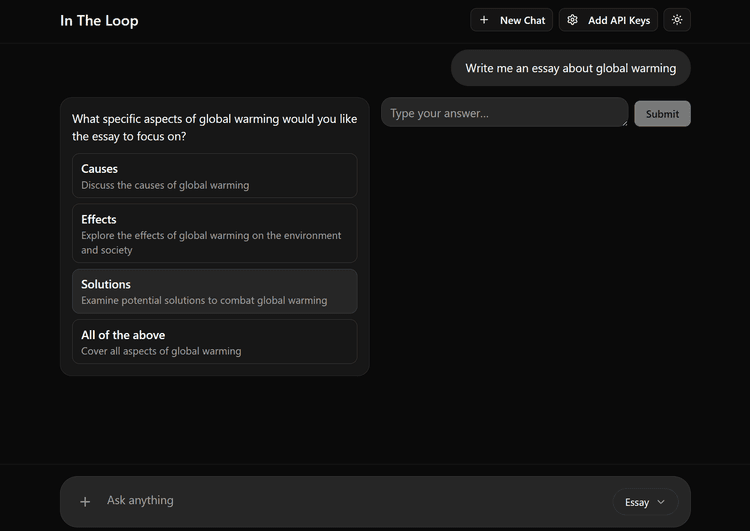Click the In The Loop title
750x531 pixels.
[x=99, y=21]
